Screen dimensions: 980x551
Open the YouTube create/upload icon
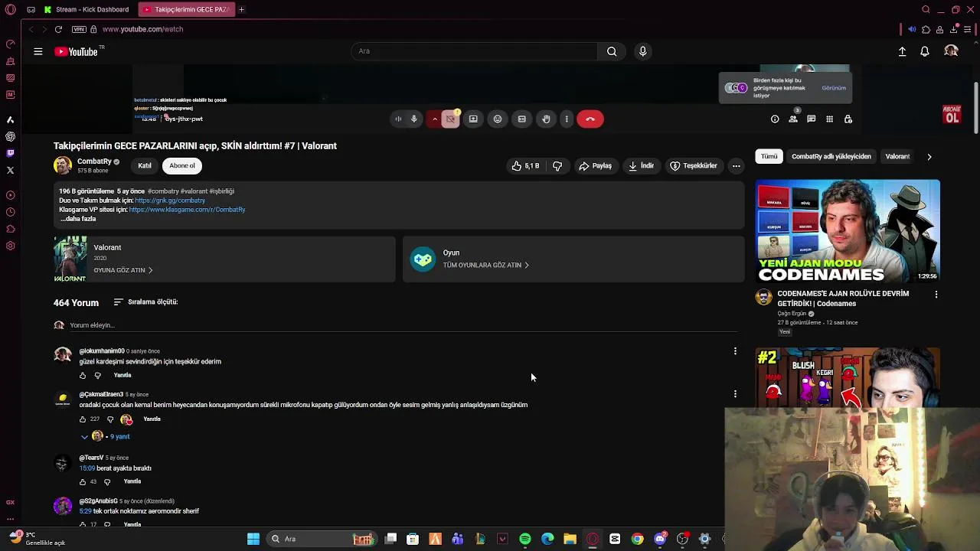pos(902,51)
